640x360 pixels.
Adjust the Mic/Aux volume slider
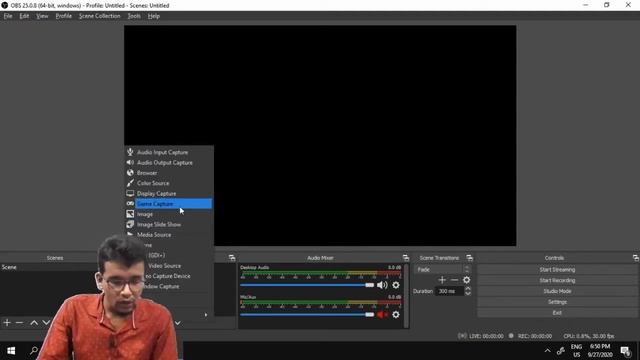[307, 315]
